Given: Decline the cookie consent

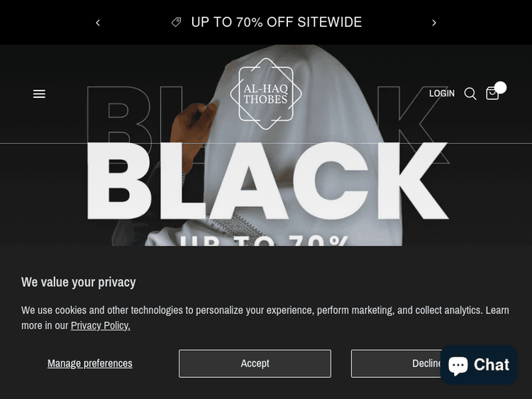Looking at the screenshot, I should pyautogui.click(x=396, y=364).
